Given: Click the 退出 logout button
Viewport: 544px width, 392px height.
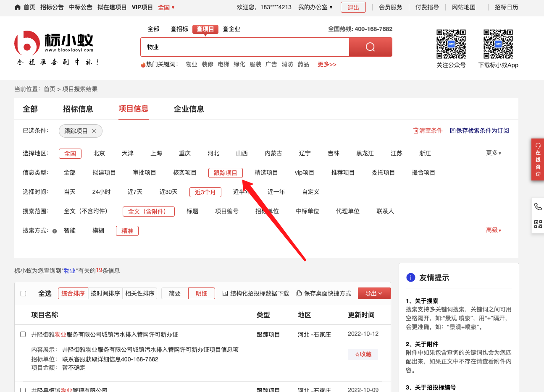Looking at the screenshot, I should [353, 7].
